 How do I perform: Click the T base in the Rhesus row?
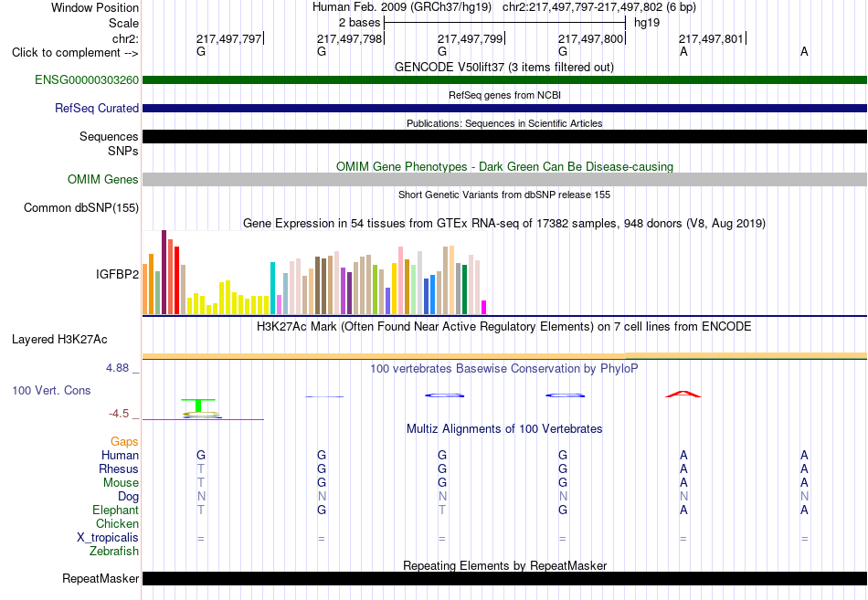point(201,468)
